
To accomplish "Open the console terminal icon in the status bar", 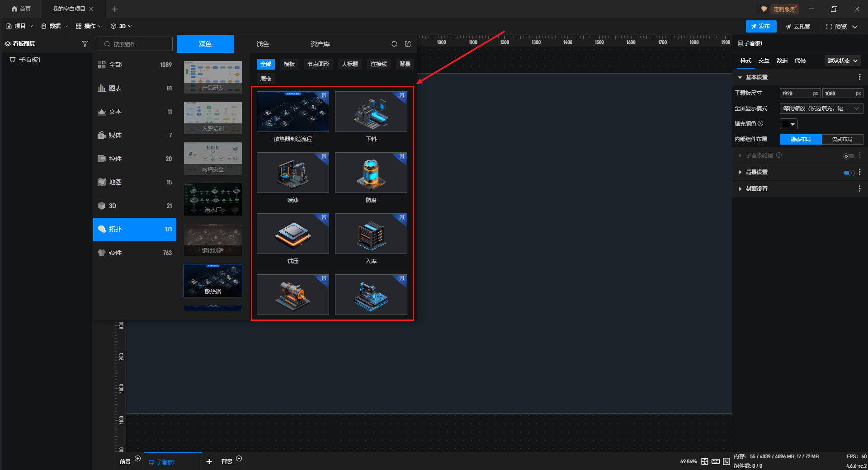I will (726, 461).
